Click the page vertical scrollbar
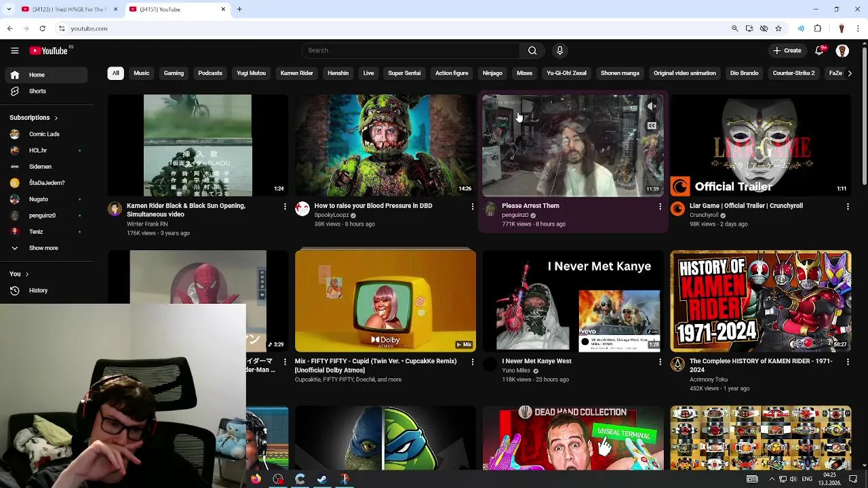Viewport: 868px width, 488px height. [863, 115]
